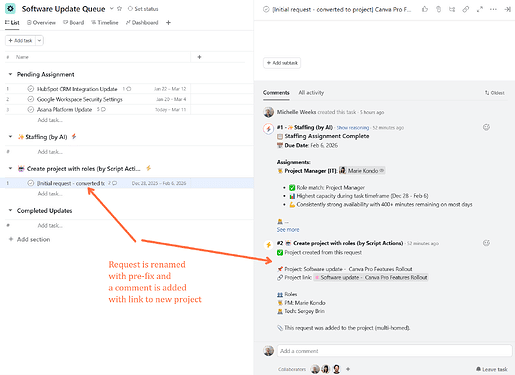Viewport: 515px width, 375px height.
Task: Open the Add task dropdown arrow
Action: [x=39, y=41]
